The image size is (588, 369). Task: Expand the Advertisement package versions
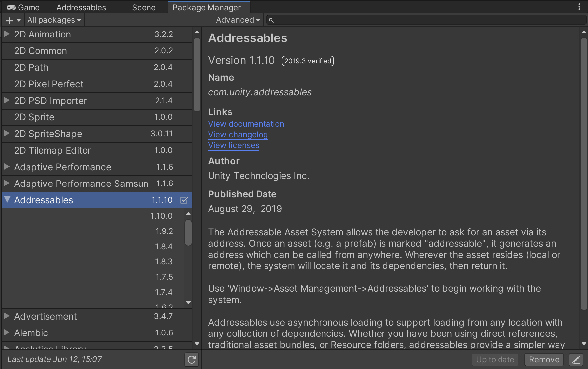7,316
